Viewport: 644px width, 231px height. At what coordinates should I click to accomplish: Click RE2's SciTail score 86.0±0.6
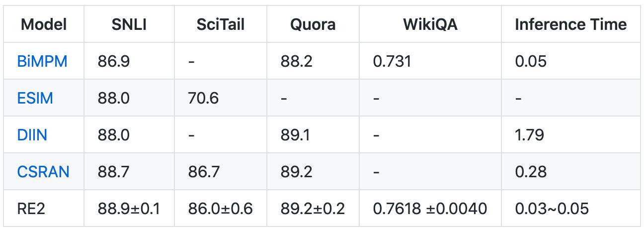[x=221, y=209]
